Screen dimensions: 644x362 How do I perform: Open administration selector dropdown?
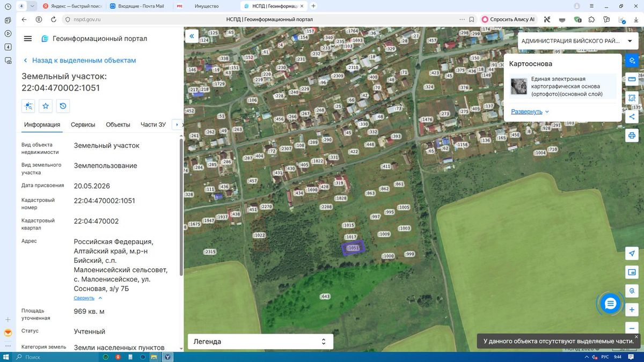click(577, 41)
